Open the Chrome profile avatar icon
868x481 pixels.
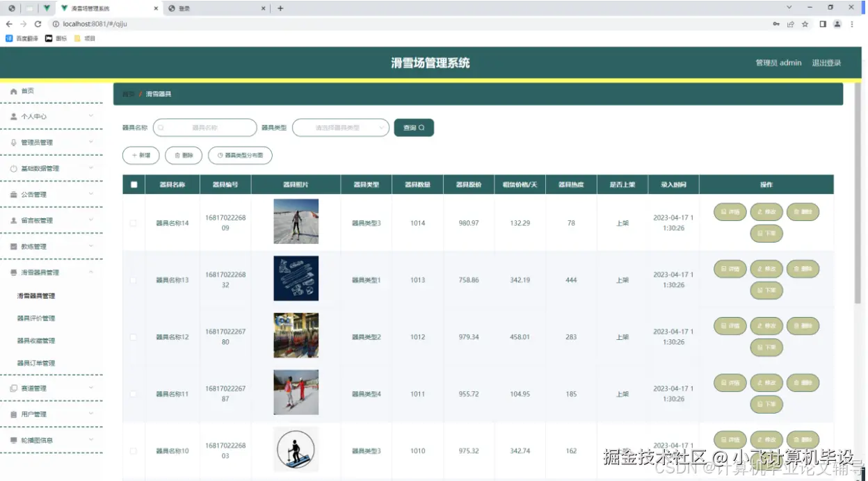click(x=837, y=24)
